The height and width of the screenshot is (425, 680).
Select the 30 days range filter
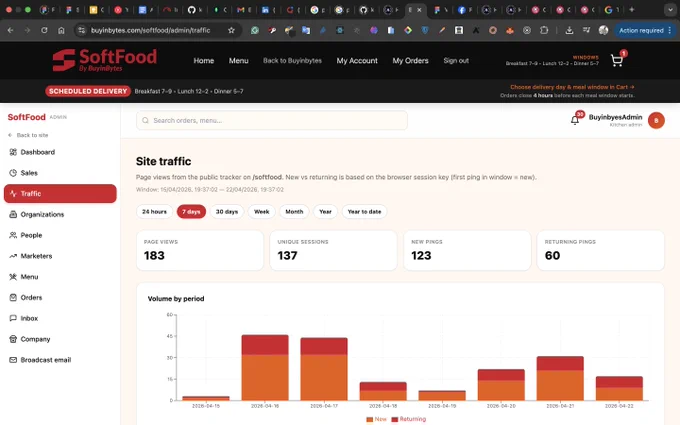pos(227,212)
